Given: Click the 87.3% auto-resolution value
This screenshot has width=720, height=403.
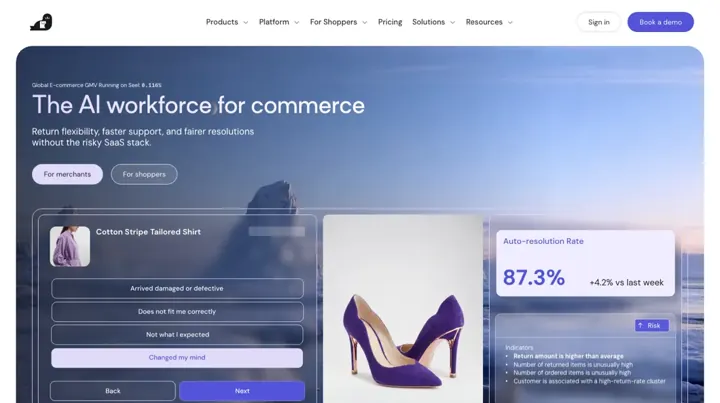Looking at the screenshot, I should tap(534, 277).
